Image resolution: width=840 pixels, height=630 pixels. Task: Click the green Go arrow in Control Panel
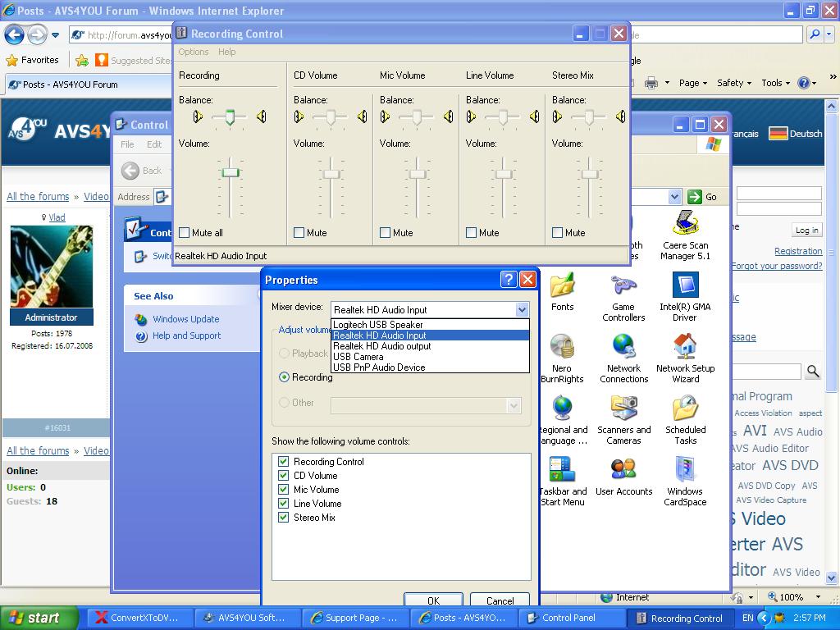[x=695, y=197]
